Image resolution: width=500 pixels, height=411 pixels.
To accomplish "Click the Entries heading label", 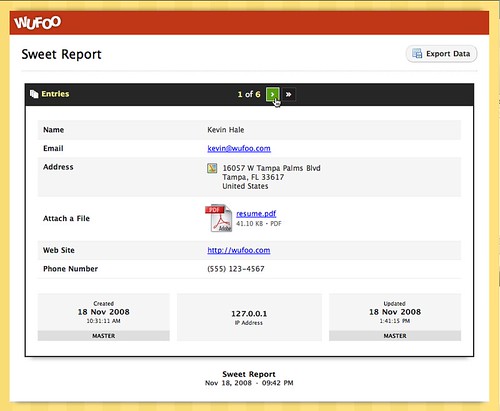I will click(55, 94).
